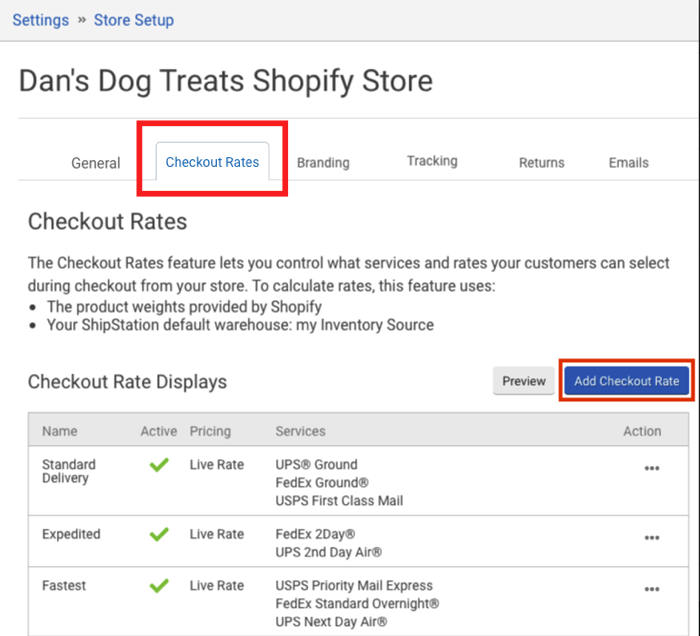Viewport: 700px width, 636px height.
Task: Open the Emails tab
Action: [x=629, y=162]
